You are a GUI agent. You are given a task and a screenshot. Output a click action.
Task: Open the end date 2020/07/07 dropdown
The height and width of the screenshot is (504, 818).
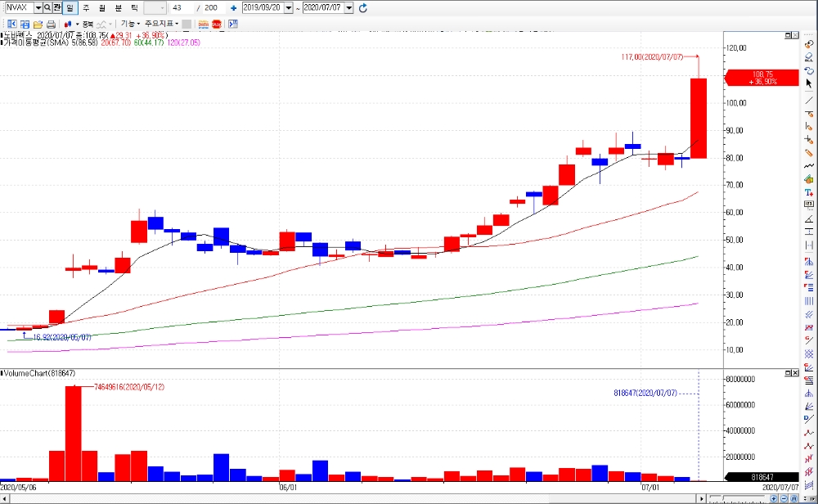point(349,8)
